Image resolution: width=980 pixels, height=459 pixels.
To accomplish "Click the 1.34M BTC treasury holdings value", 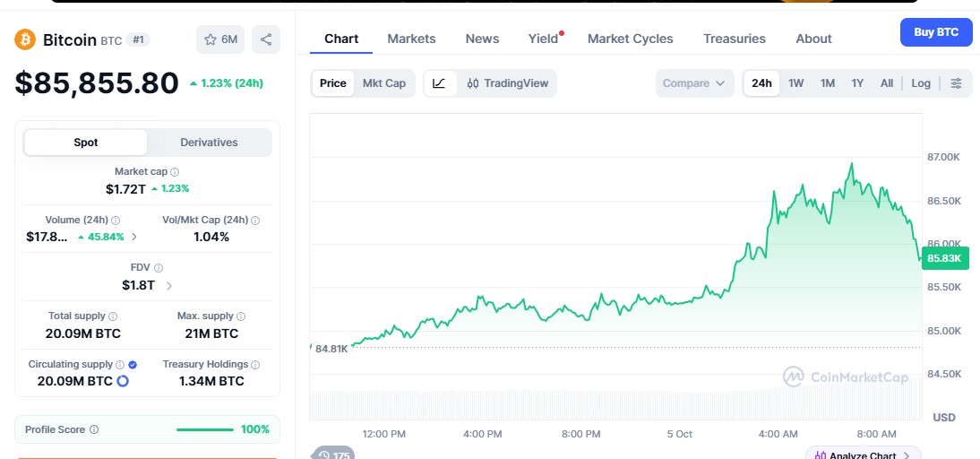I will point(211,381).
